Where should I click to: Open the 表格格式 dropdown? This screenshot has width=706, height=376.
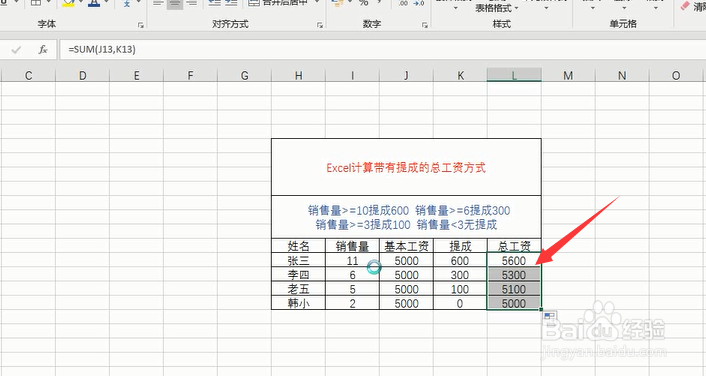point(497,8)
